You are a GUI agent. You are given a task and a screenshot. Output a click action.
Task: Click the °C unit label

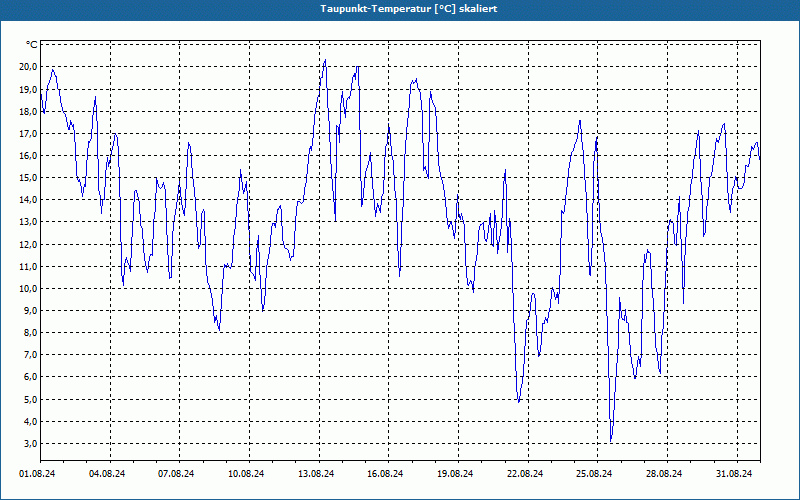31,45
